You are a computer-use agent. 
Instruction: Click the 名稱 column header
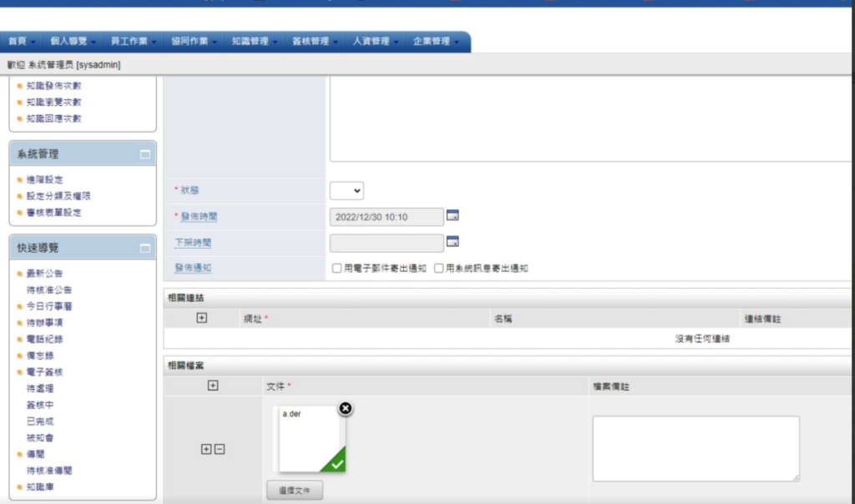503,319
